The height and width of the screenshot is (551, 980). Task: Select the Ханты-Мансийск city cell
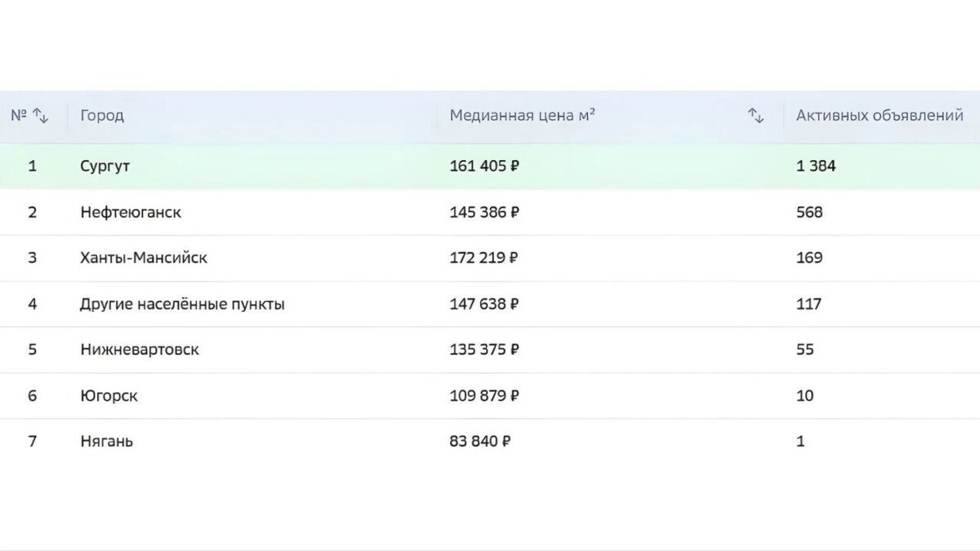(144, 258)
